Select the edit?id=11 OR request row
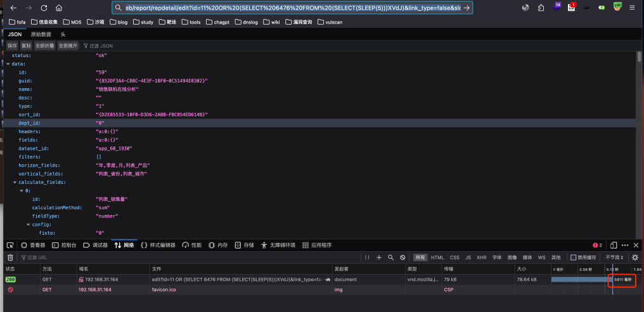This screenshot has height=312, width=644. coord(322,280)
